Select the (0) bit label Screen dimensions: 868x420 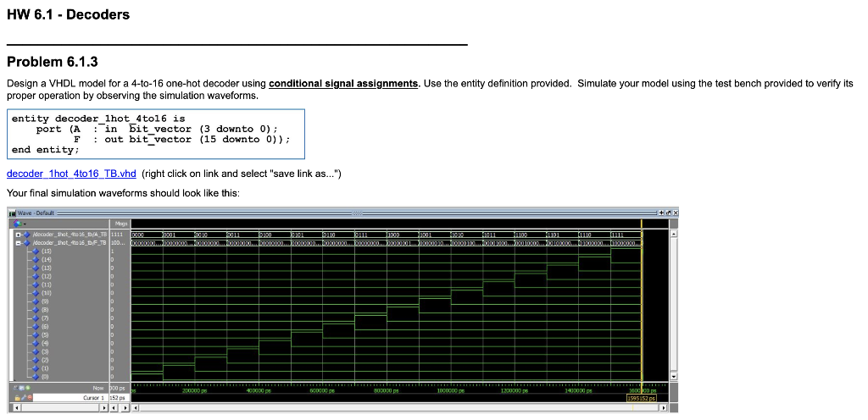(x=46, y=377)
